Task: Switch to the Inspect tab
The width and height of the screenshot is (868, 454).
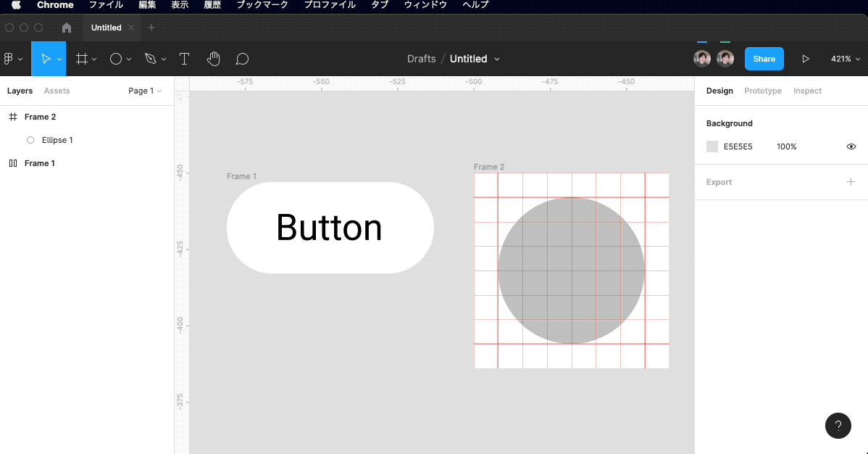Action: pyautogui.click(x=807, y=91)
